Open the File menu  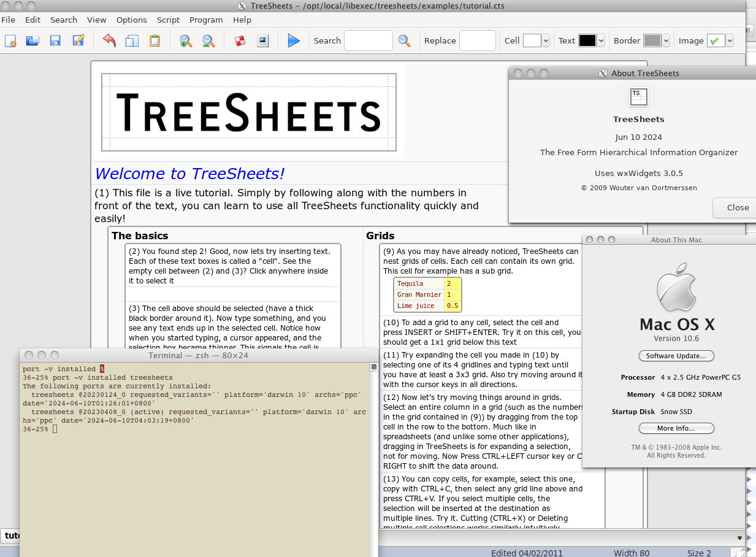pyautogui.click(x=8, y=20)
